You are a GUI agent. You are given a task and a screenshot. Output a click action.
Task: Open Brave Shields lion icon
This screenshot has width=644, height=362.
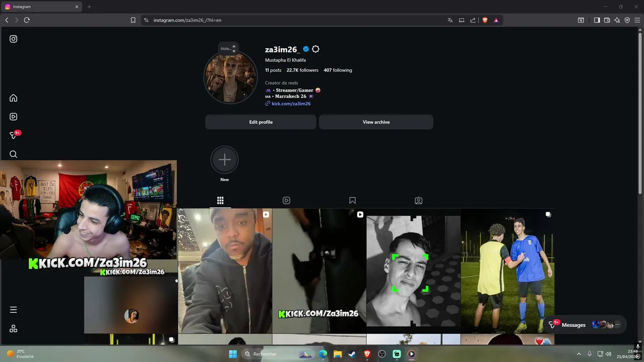485,20
